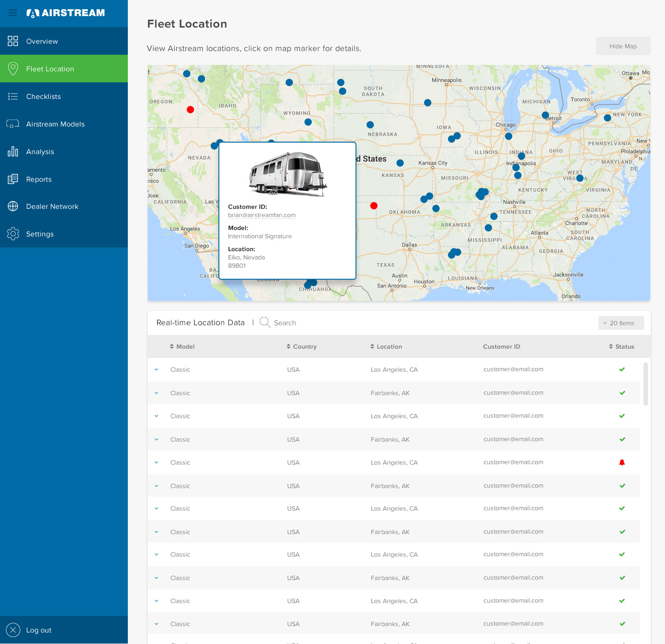Click the Airstream Models trailer icon

pos(13,124)
